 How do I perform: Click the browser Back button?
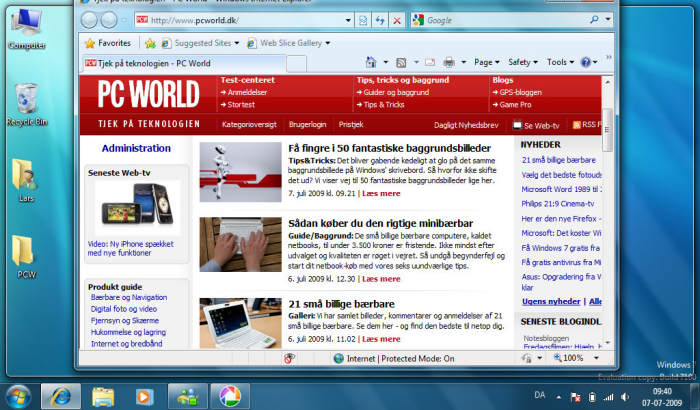(x=89, y=20)
